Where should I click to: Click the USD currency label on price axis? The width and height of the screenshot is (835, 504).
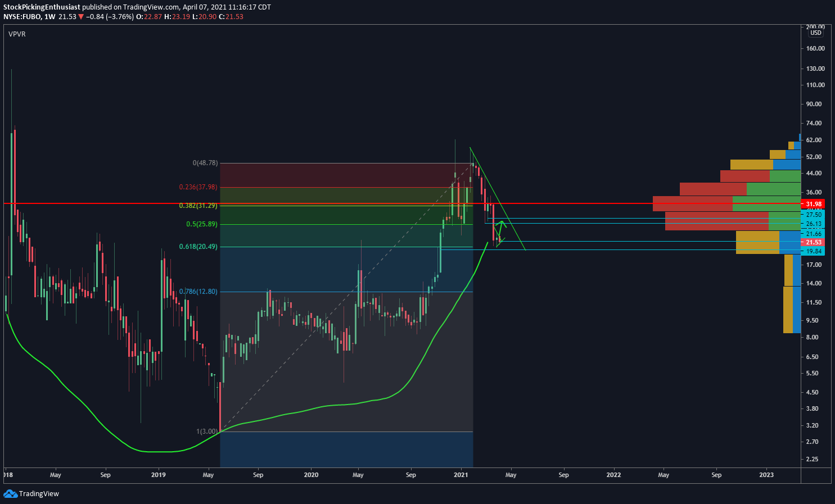click(816, 33)
